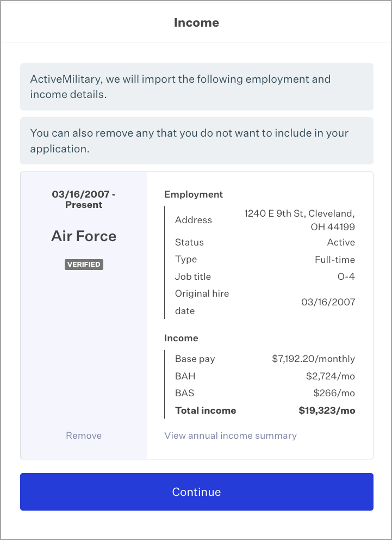Viewport: 392px width, 540px height.
Task: Click the Full-time type value
Action: [x=335, y=259]
